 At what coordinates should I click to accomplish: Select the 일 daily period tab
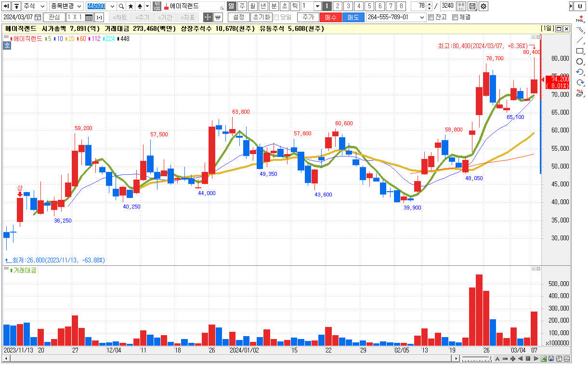point(231,6)
